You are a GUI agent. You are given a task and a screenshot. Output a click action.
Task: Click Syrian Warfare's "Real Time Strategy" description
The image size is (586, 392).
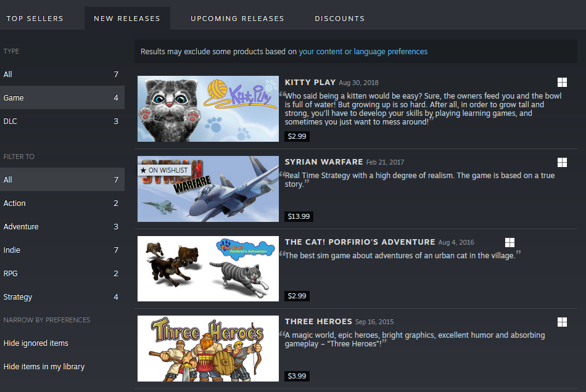(419, 179)
